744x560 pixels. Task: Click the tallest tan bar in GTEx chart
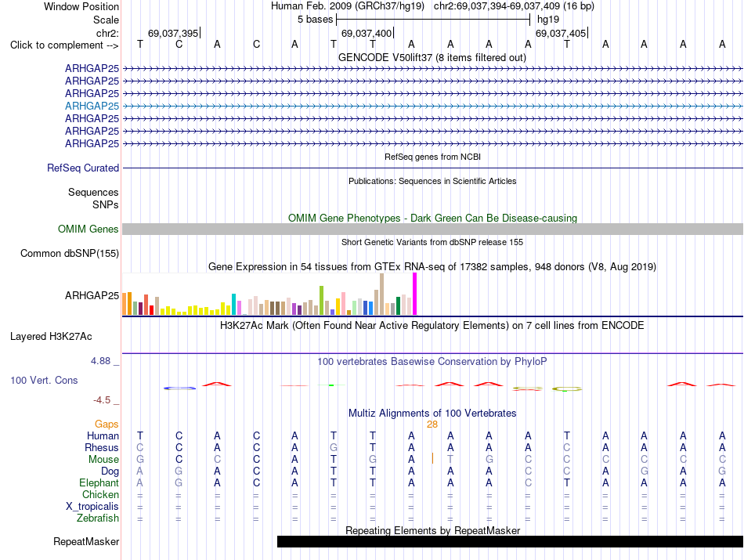tap(381, 294)
